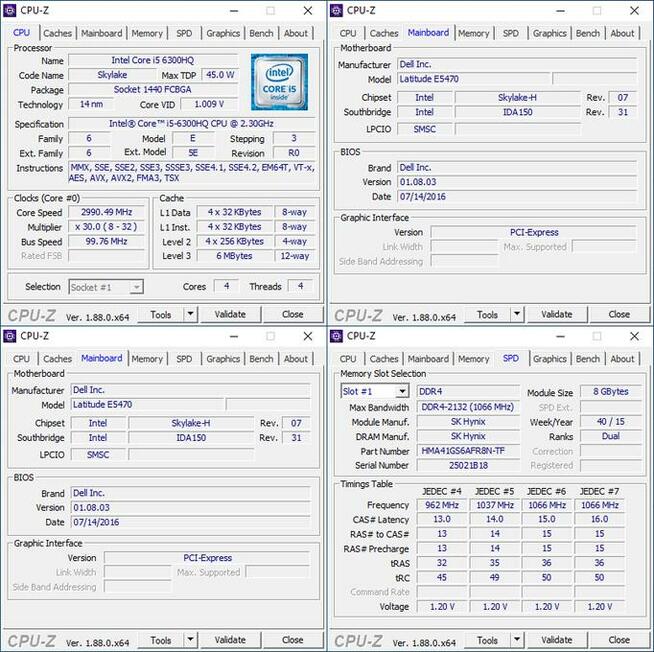Open SPD tab in upper-right Mainboard window
Image resolution: width=654 pixels, height=652 pixels.
[x=511, y=33]
